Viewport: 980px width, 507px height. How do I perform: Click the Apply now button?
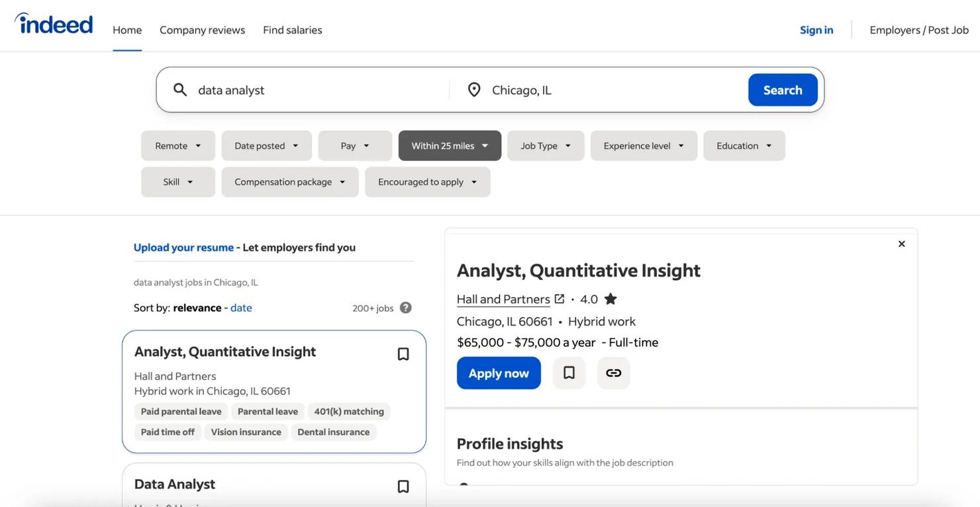point(499,373)
